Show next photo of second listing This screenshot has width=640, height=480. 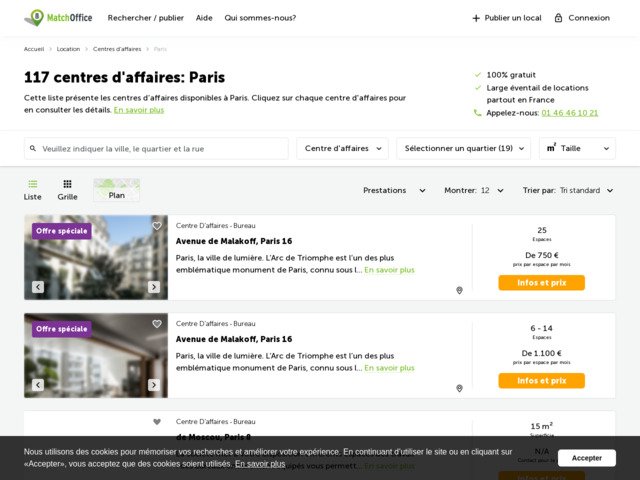[x=154, y=385]
